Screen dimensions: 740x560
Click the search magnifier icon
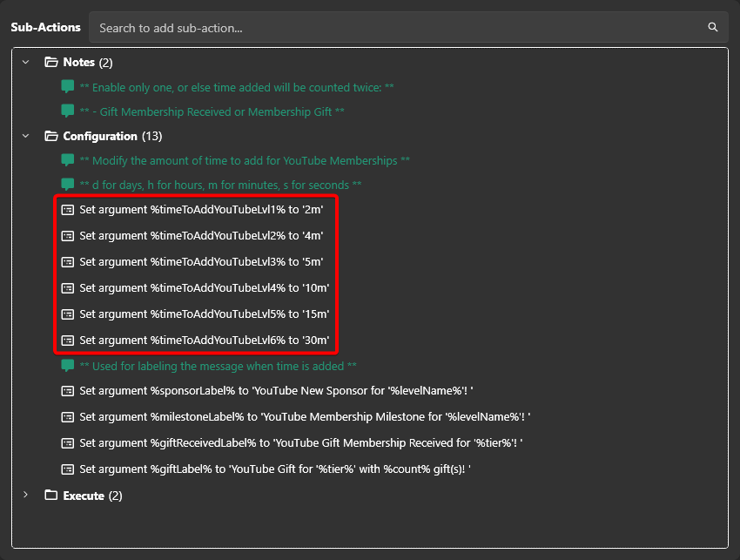[713, 27]
